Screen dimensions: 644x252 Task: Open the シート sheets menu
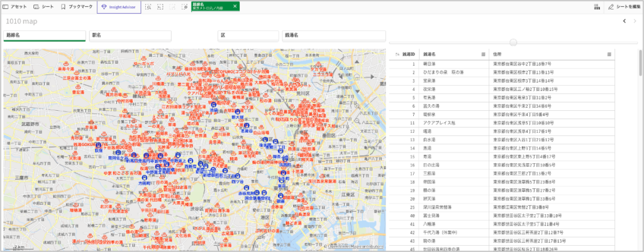tap(43, 6)
